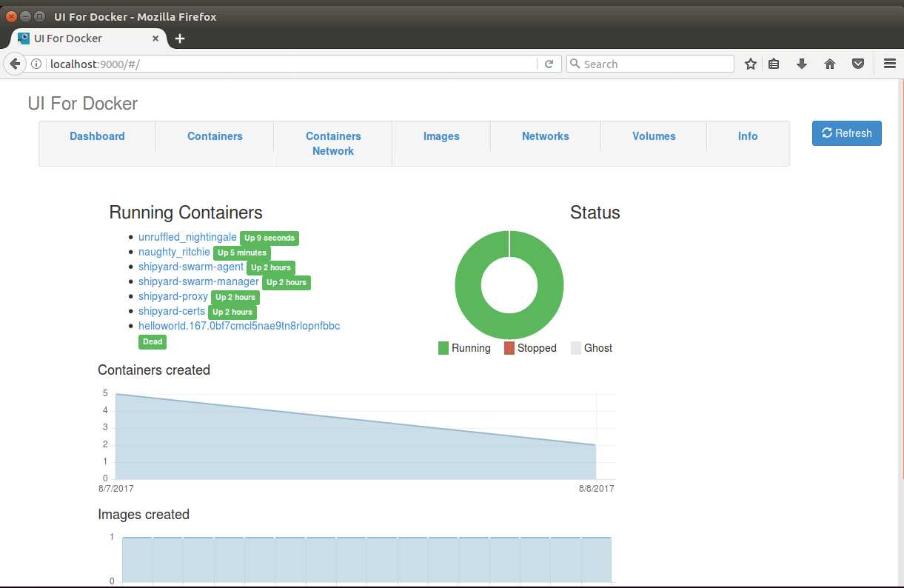Image resolution: width=904 pixels, height=588 pixels.
Task: Open the unruffled_nightingale container link
Action: 187,237
